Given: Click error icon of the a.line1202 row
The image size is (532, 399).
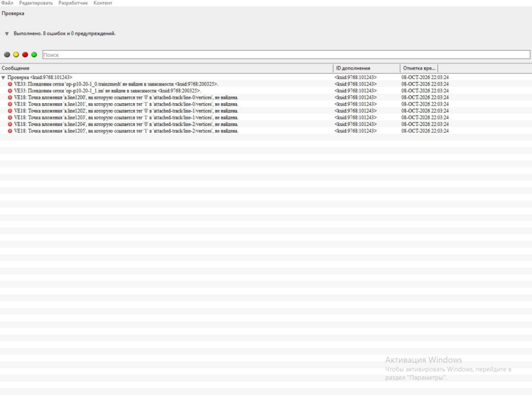Looking at the screenshot, I should [10, 111].
